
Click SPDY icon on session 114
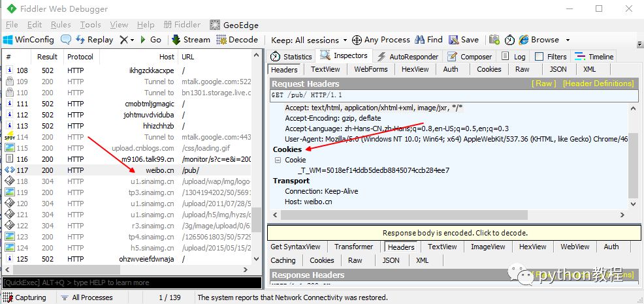click(10, 137)
